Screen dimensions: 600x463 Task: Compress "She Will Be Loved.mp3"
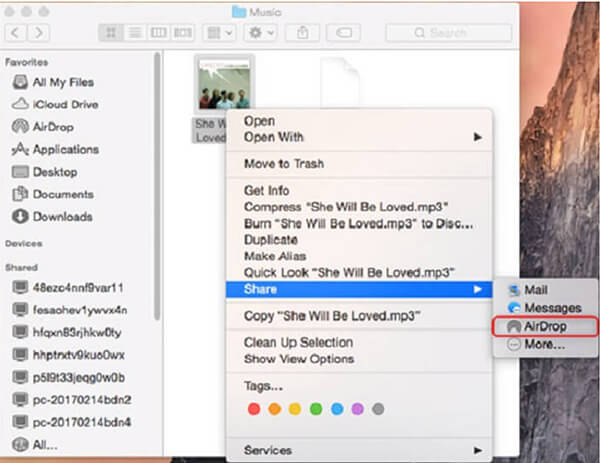359,207
